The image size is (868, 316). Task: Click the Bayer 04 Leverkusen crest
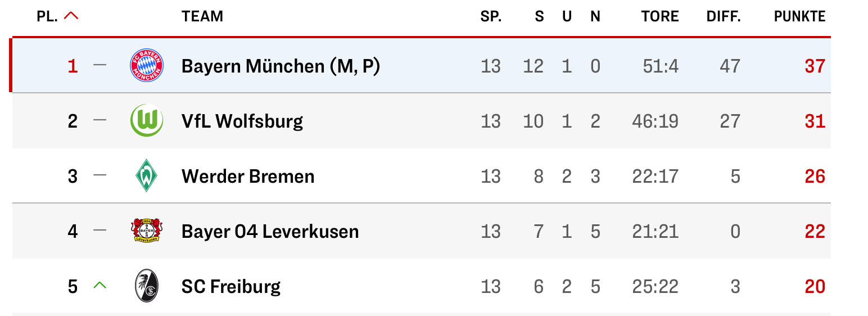(x=147, y=231)
